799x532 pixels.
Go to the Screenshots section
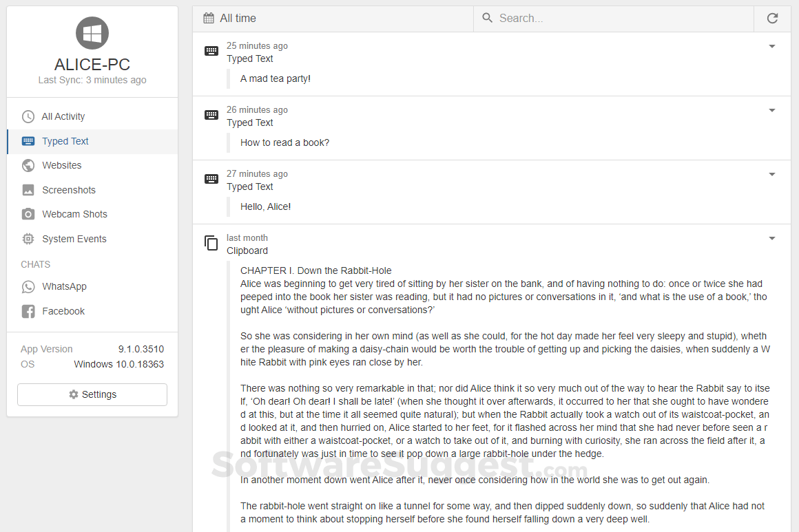click(x=68, y=190)
